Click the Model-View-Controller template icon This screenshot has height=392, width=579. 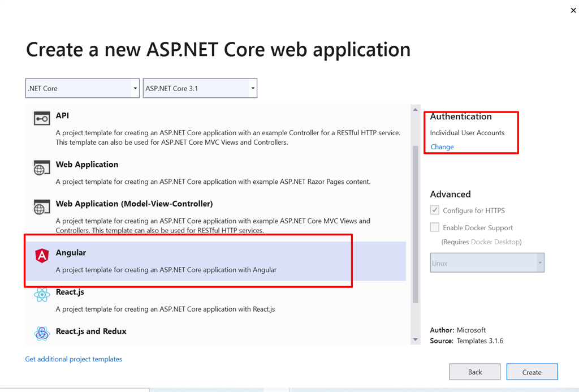click(x=42, y=207)
